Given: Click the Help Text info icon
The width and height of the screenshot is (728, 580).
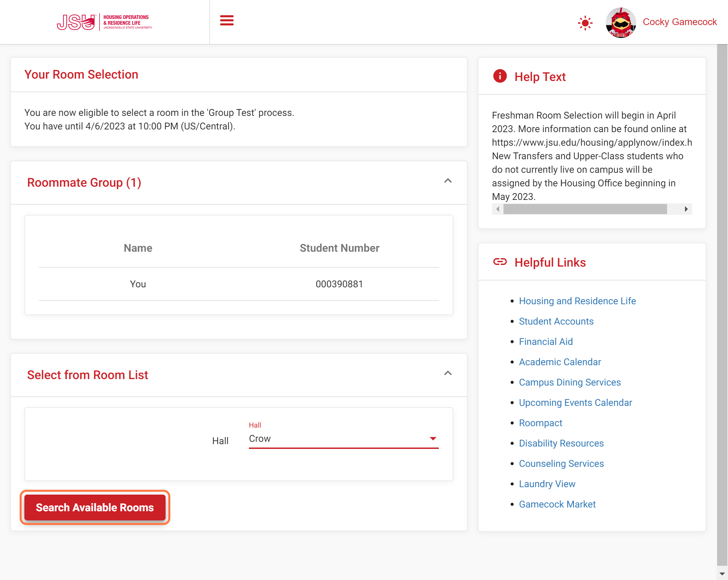Looking at the screenshot, I should click(500, 76).
